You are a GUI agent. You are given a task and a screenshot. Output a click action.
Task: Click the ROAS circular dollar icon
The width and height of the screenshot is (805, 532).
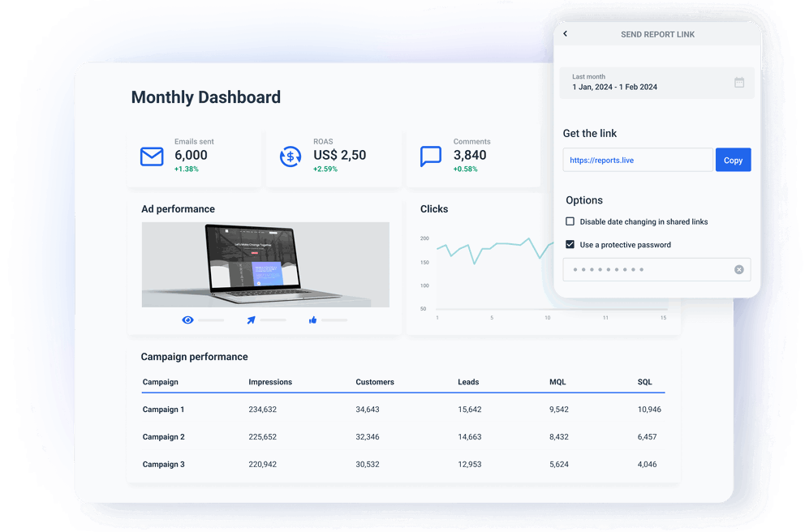tap(290, 156)
